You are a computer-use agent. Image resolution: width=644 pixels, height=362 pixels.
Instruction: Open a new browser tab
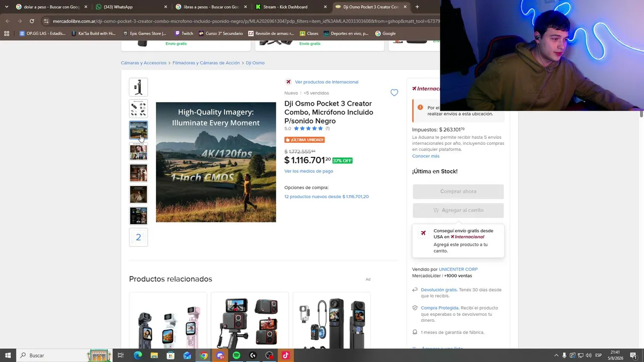(x=417, y=7)
